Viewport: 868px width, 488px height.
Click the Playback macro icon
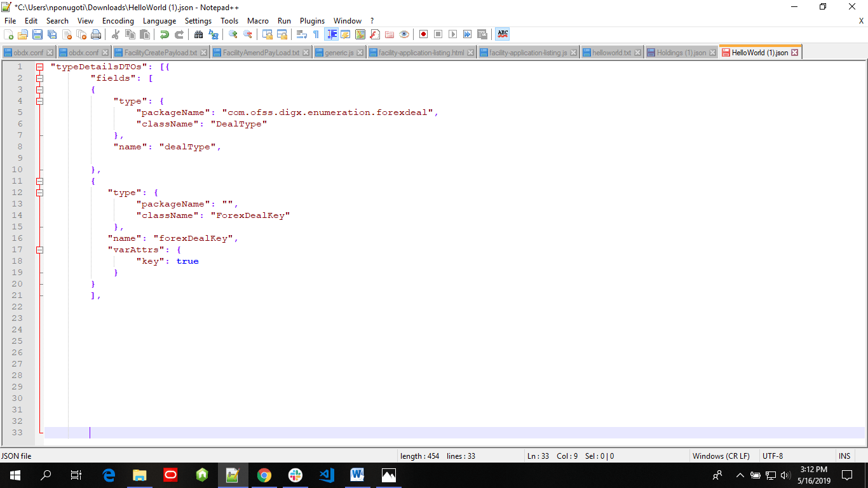453,34
